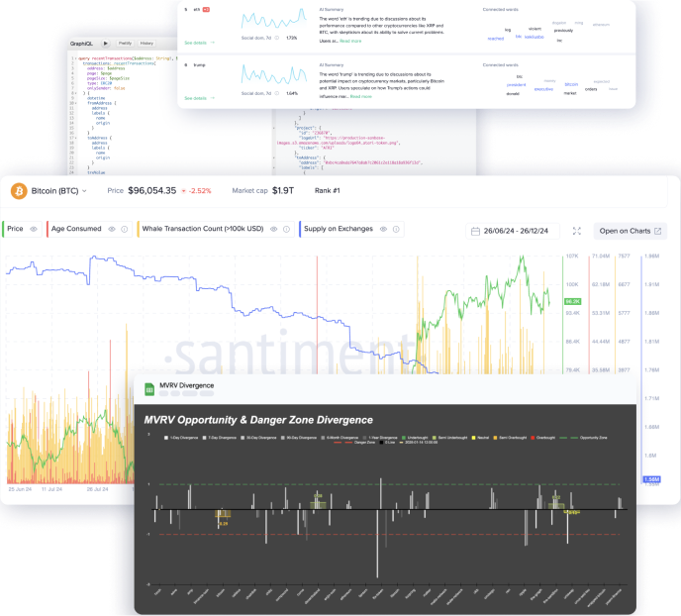Toggle visibility eye for Whale Transaction Count
The width and height of the screenshot is (681, 616).
point(273,229)
